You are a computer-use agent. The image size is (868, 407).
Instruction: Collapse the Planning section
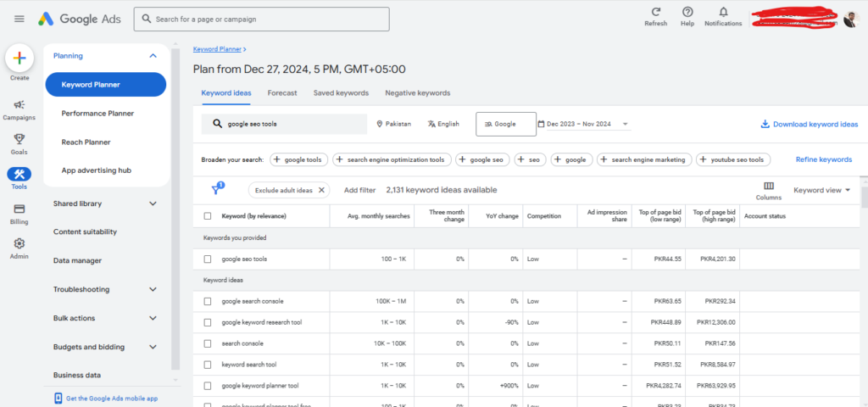click(x=153, y=55)
